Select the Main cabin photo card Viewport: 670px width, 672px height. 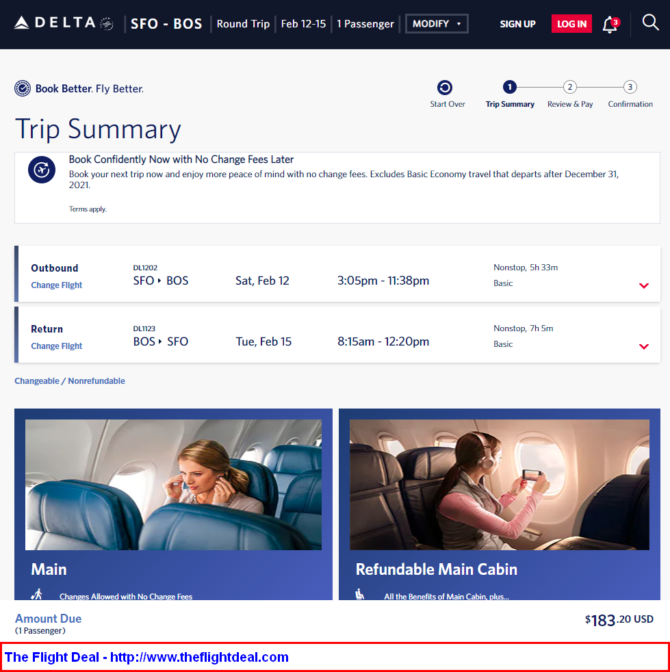[173, 504]
